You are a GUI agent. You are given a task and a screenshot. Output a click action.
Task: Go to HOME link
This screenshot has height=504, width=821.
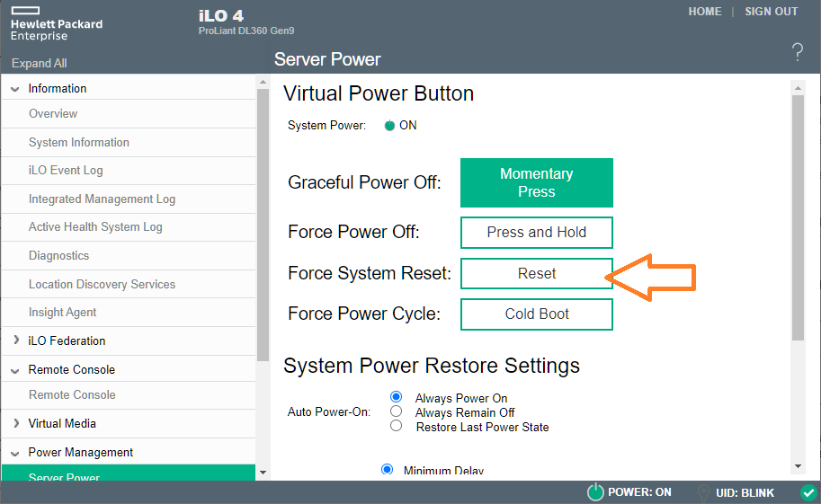point(705,12)
